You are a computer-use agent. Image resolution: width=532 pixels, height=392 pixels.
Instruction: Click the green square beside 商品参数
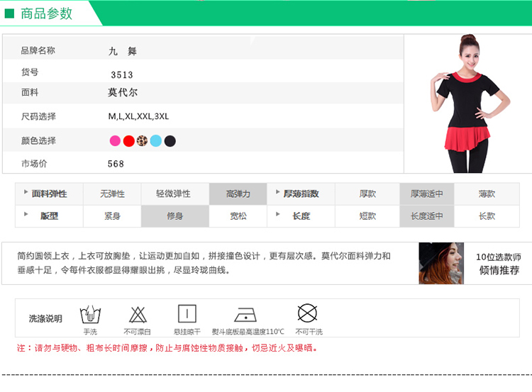click(x=9, y=13)
